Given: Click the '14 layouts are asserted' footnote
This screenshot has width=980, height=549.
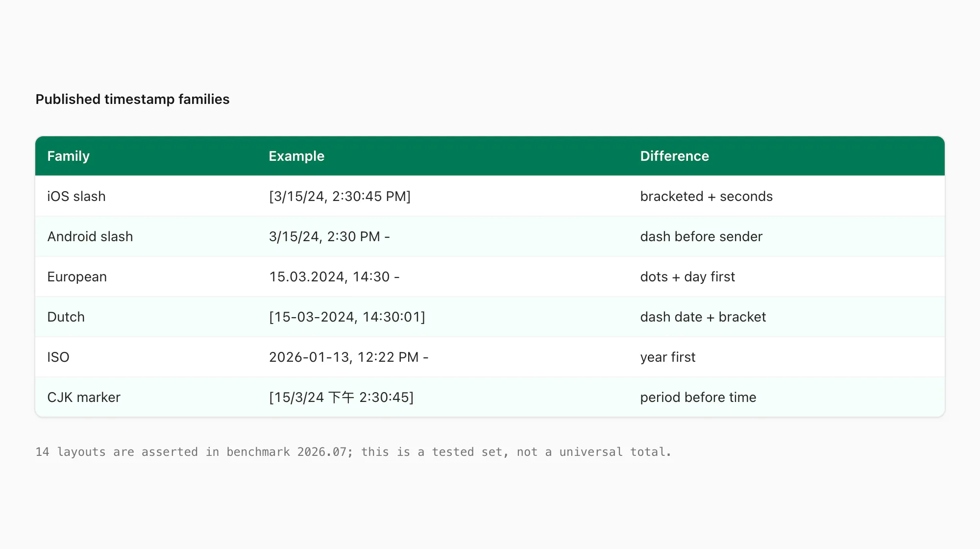Looking at the screenshot, I should [x=353, y=452].
